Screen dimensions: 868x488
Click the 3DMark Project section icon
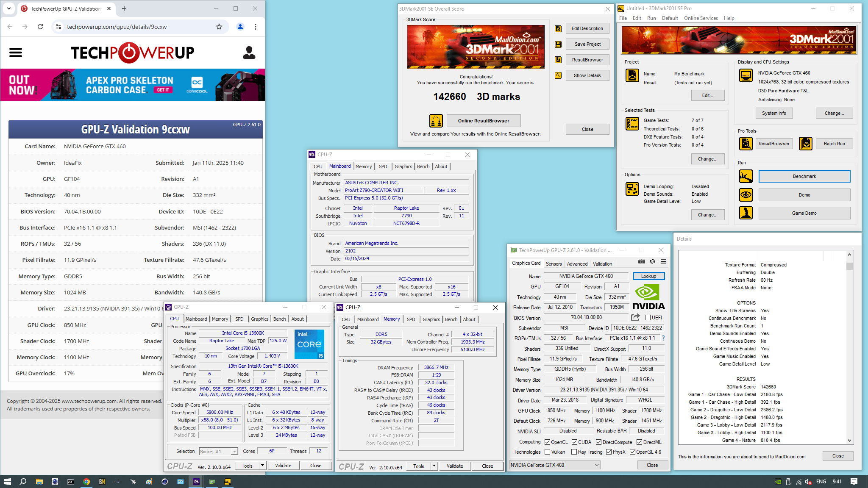(x=632, y=75)
